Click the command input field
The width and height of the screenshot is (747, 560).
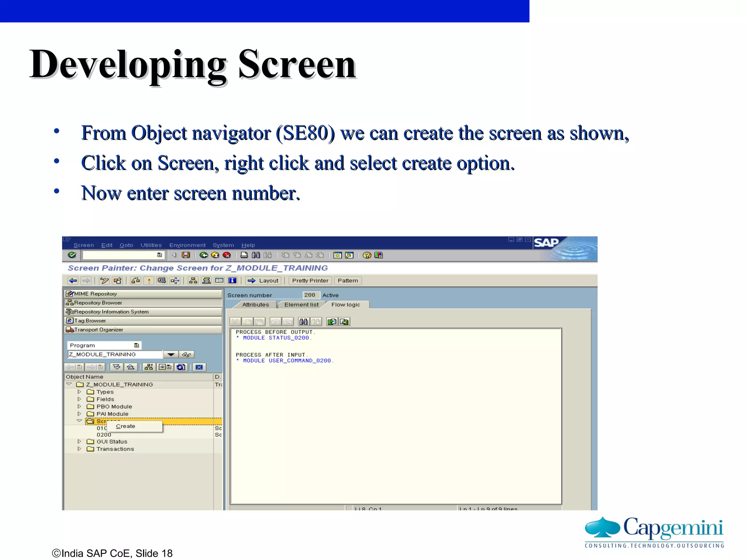click(120, 255)
